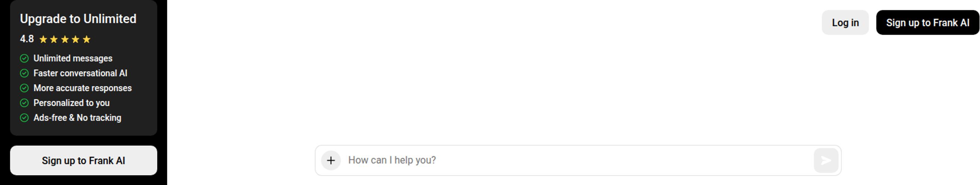
Task: Click the Upgrade to Unlimited heading
Action: [x=78, y=19]
